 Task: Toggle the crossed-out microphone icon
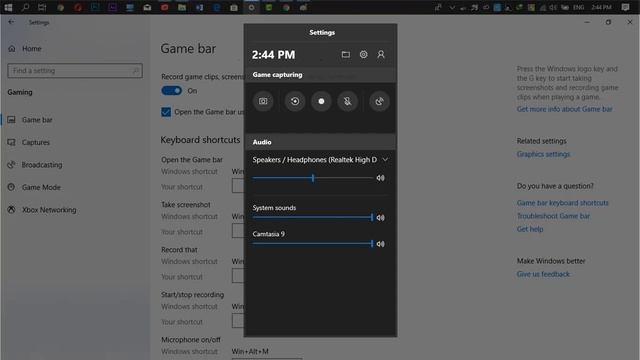point(347,101)
